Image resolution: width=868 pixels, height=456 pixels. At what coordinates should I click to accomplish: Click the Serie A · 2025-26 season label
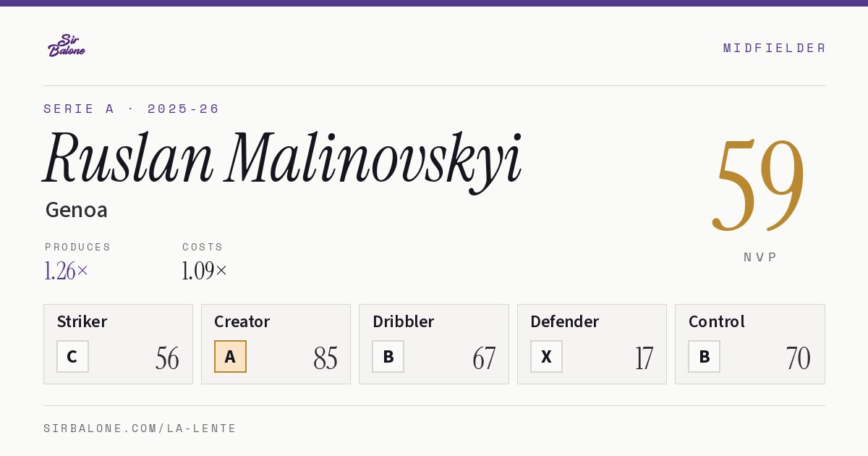click(131, 109)
